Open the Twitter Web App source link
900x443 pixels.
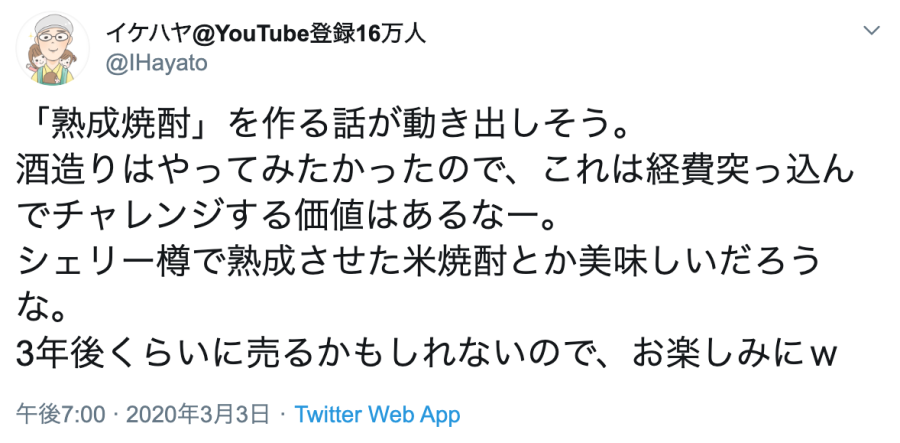tap(378, 414)
